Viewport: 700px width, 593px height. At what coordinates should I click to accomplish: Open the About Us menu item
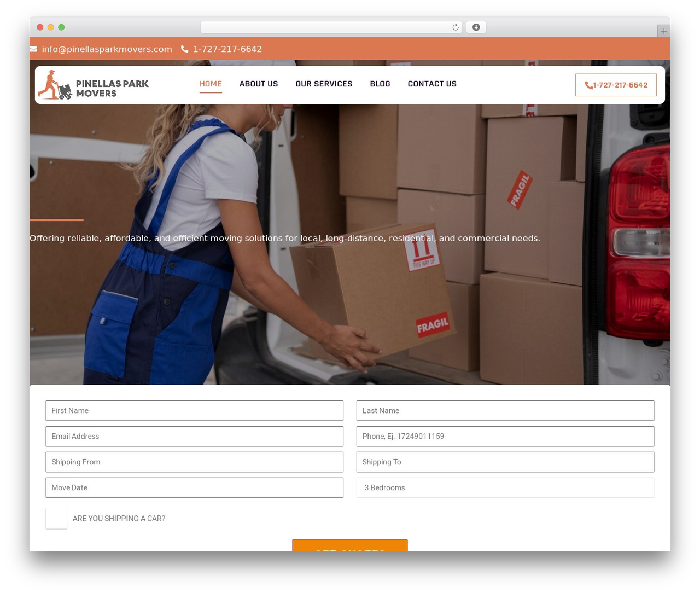coord(259,84)
